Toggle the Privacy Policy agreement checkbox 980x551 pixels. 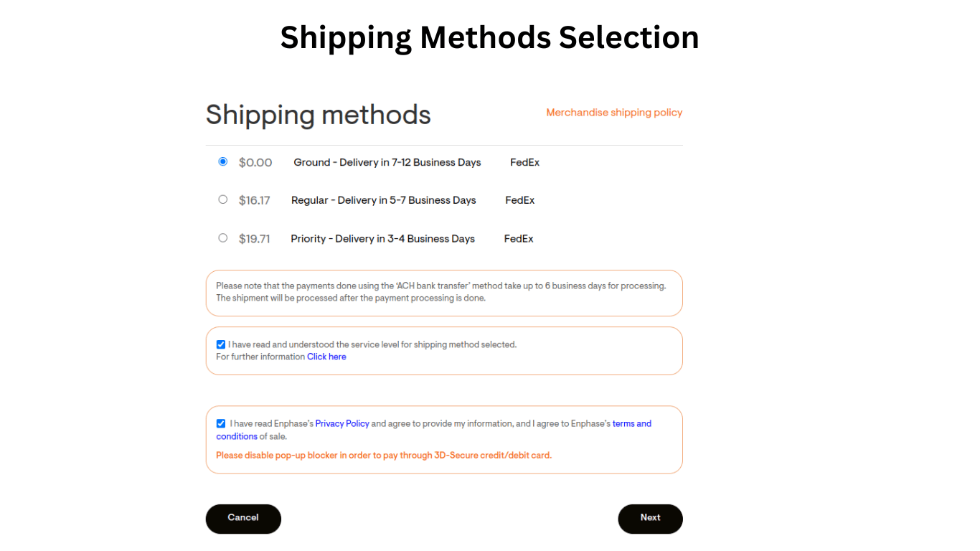point(221,423)
